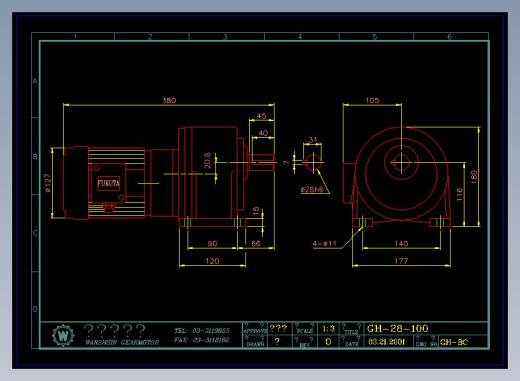The width and height of the screenshot is (520, 381).
Task: Click the 4-ø11 mounting hole callout
Action: (x=324, y=244)
